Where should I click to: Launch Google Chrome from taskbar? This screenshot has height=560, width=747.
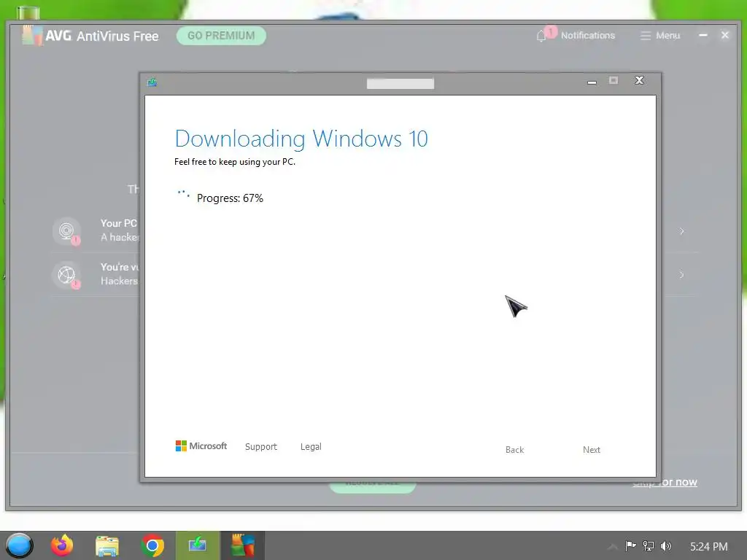[152, 545]
